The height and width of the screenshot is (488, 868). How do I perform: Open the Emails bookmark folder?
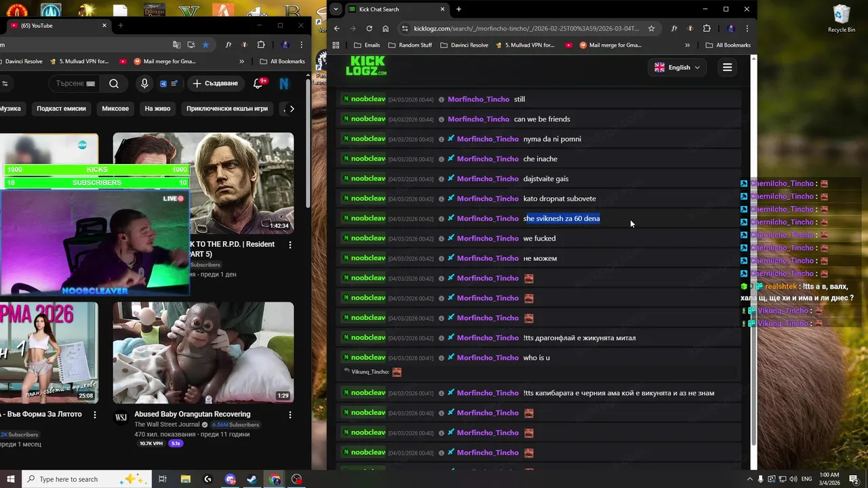(367, 45)
